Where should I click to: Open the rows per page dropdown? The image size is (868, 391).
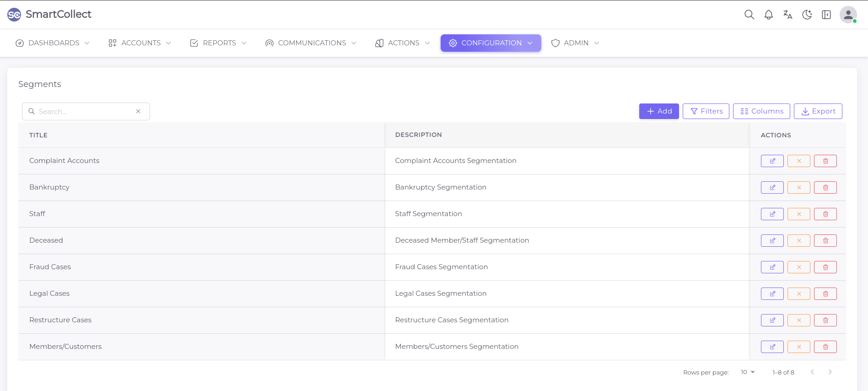tap(748, 372)
